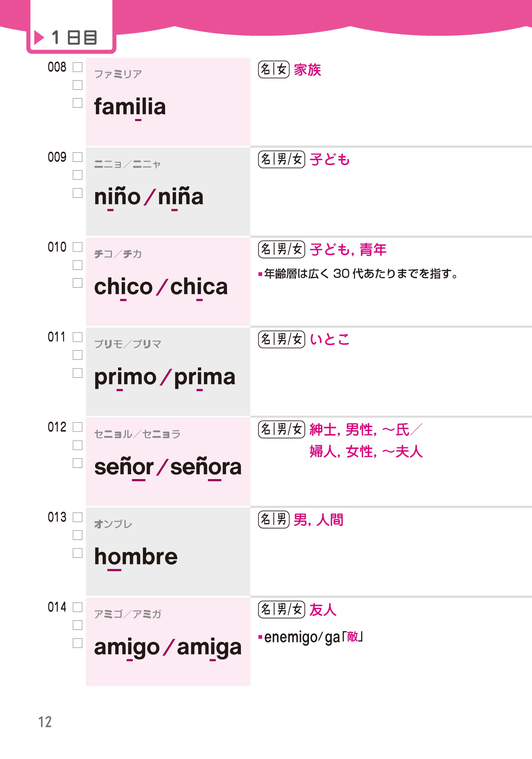The image size is (532, 759).
Task: Click the 名|男/女 tag next to 友人
Action: point(282,609)
